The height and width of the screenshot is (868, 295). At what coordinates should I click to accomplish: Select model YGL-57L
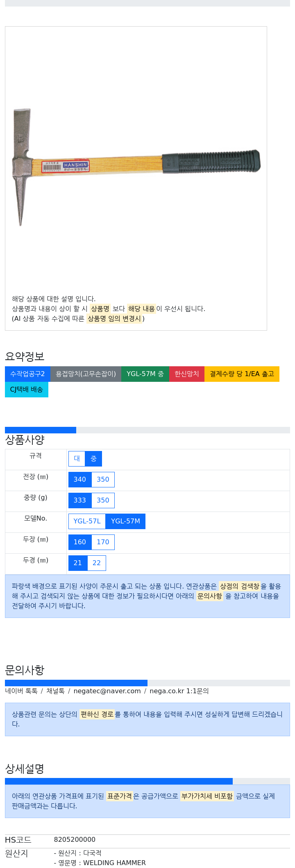87,521
